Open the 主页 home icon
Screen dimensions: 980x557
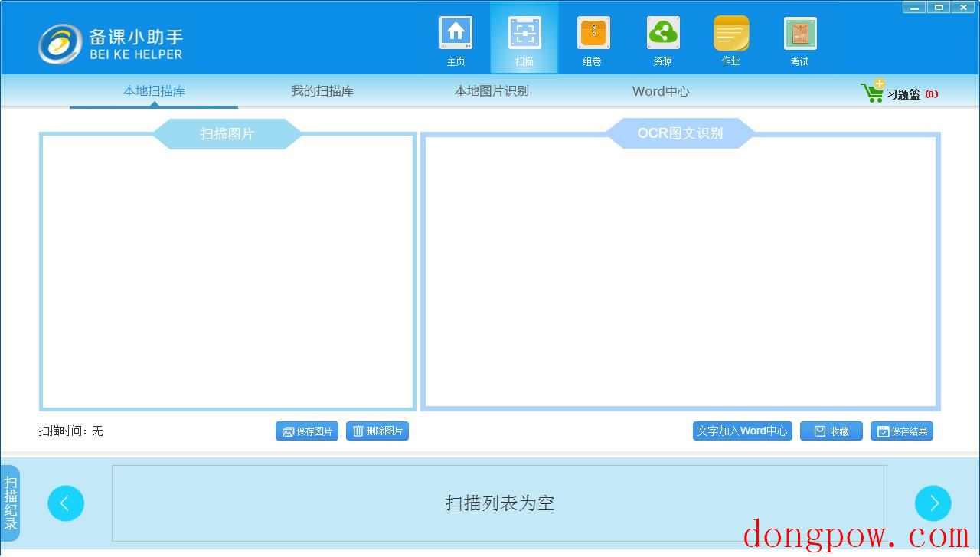click(x=456, y=41)
